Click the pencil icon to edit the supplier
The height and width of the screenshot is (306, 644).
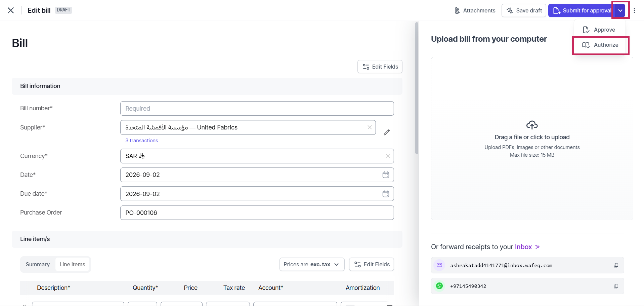point(387,132)
